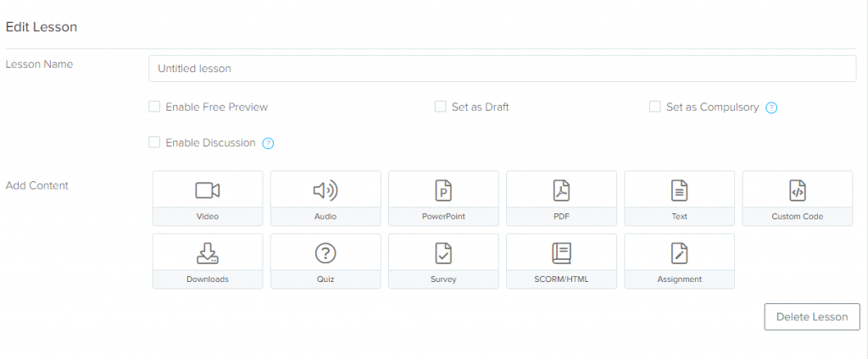Add a Survey content block
This screenshot has width=868, height=359.
(443, 261)
